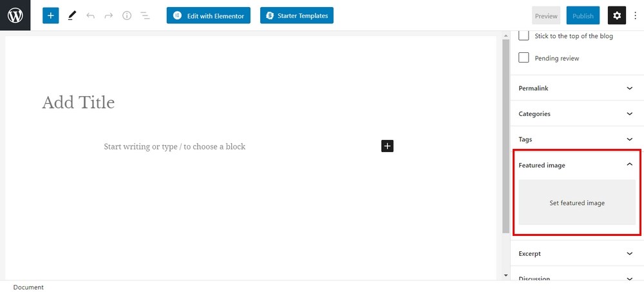Open Starter Templates button
This screenshot has width=644, height=292.
[296, 15]
